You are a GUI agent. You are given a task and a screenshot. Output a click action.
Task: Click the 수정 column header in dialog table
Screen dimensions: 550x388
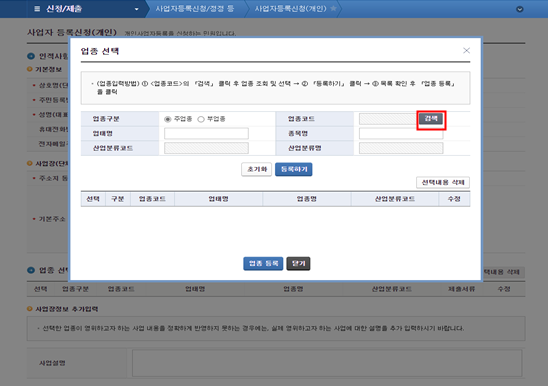(455, 199)
